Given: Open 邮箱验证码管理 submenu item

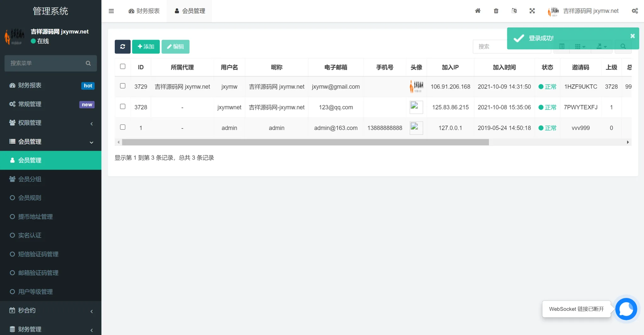Looking at the screenshot, I should click(x=50, y=273).
